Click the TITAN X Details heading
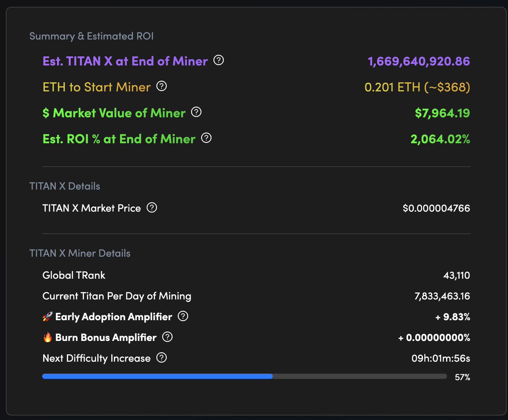 click(65, 186)
